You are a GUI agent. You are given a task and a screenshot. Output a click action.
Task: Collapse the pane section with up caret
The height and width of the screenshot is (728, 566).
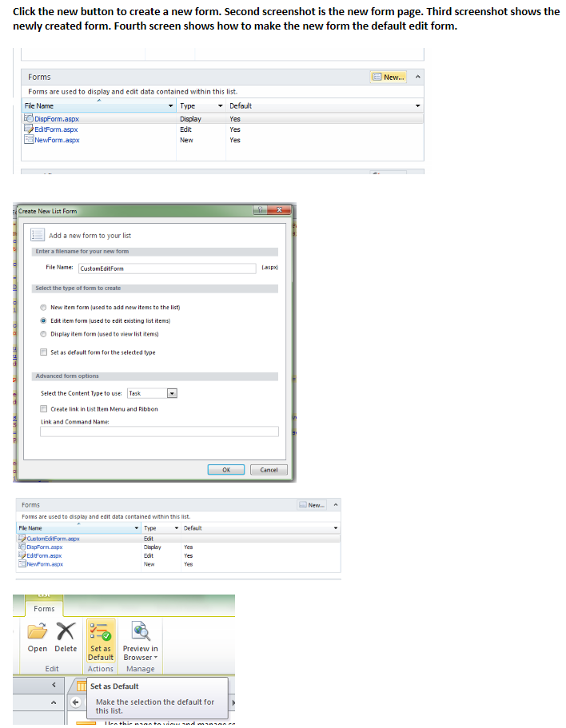54,703
